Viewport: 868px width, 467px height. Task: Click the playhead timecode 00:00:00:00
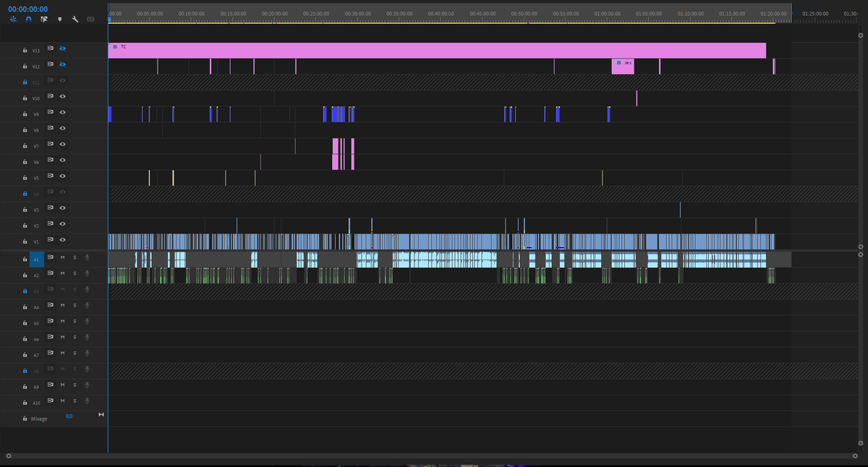28,9
